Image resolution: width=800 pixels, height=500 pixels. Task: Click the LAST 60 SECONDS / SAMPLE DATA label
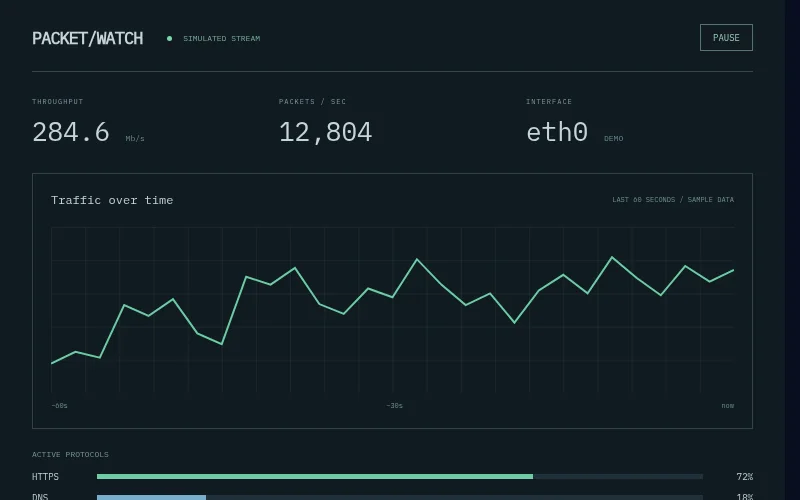673,199
